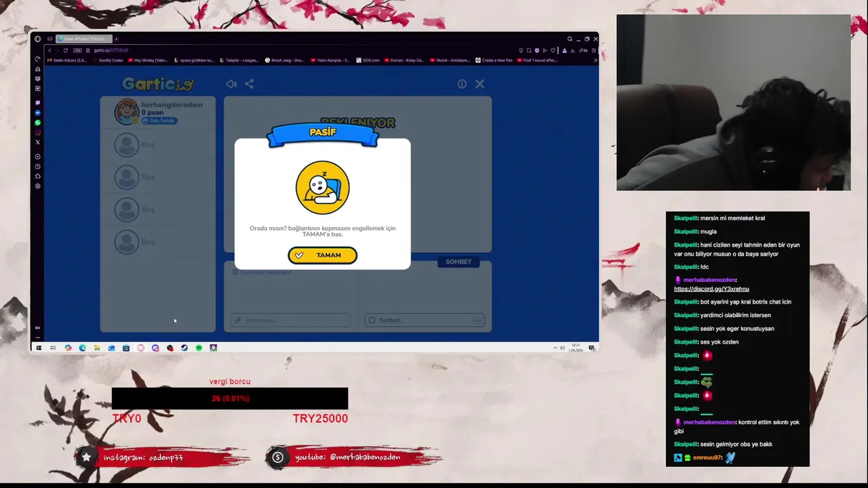Click the Sohbet chat input field

pos(425,320)
